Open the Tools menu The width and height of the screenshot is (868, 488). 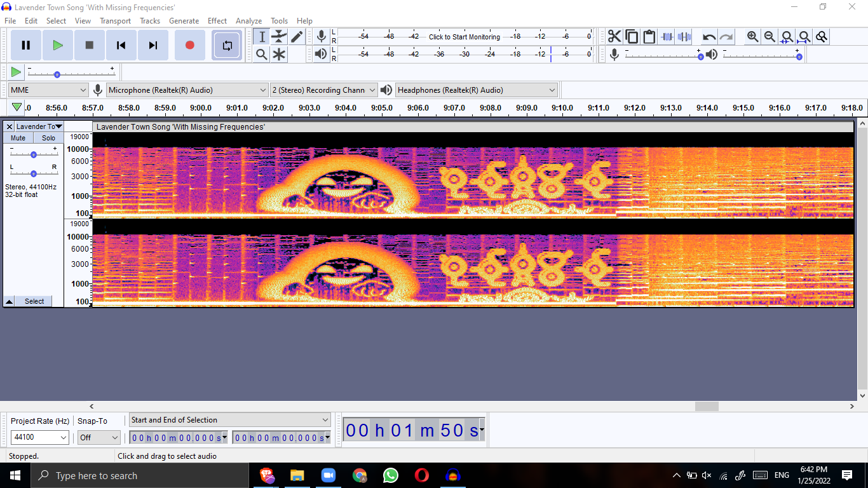[279, 21]
